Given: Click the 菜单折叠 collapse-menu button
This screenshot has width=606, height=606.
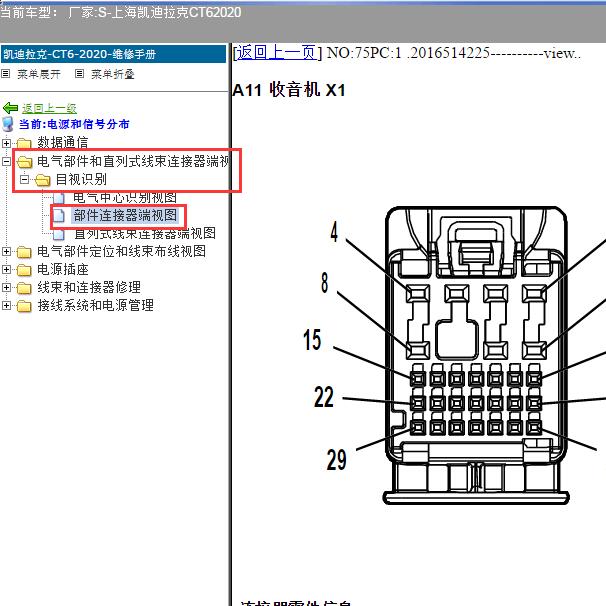Looking at the screenshot, I should coord(112,74).
